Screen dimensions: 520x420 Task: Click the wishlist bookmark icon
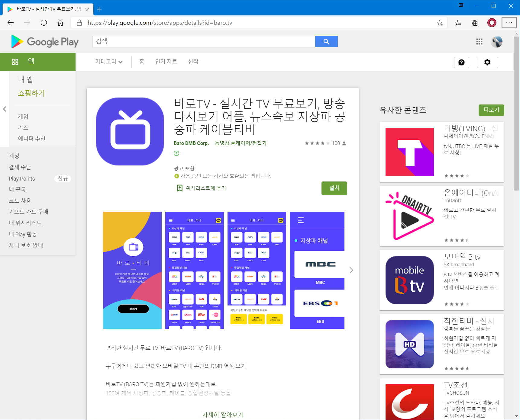pos(179,188)
